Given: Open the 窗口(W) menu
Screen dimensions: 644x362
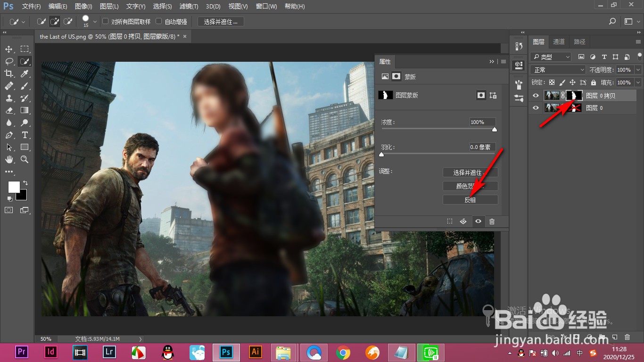Looking at the screenshot, I should click(x=266, y=6).
